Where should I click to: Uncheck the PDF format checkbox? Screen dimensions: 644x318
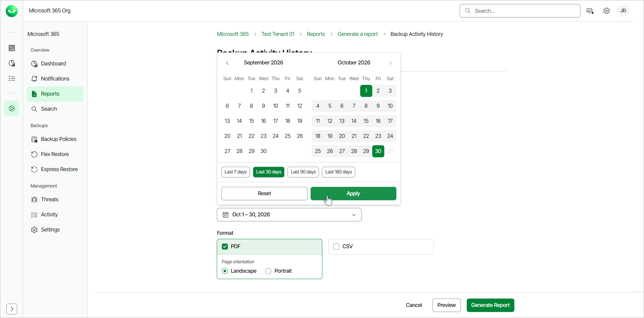click(x=225, y=247)
